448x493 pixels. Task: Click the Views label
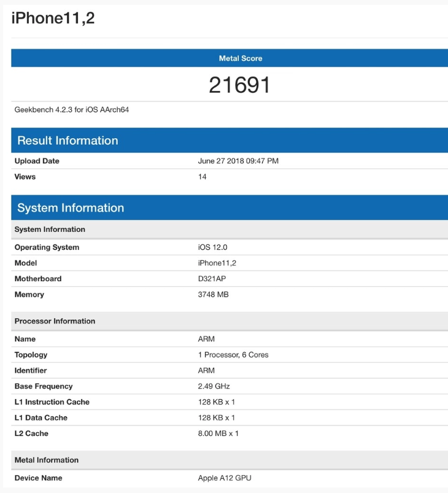[x=25, y=177]
